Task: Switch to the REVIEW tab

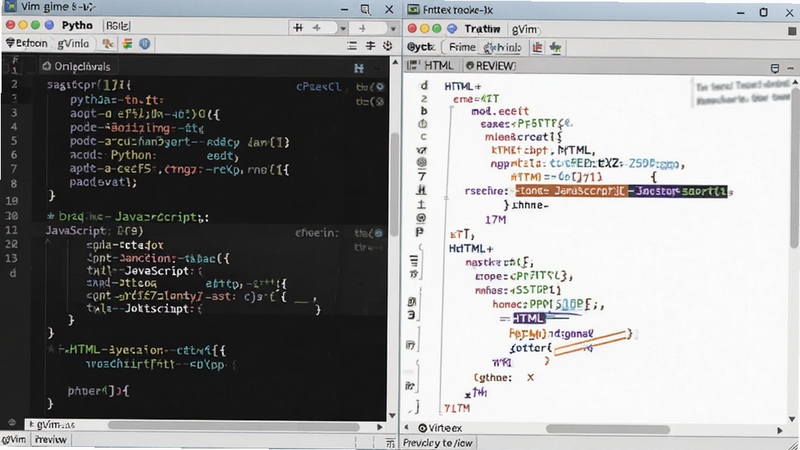Action: 491,66
